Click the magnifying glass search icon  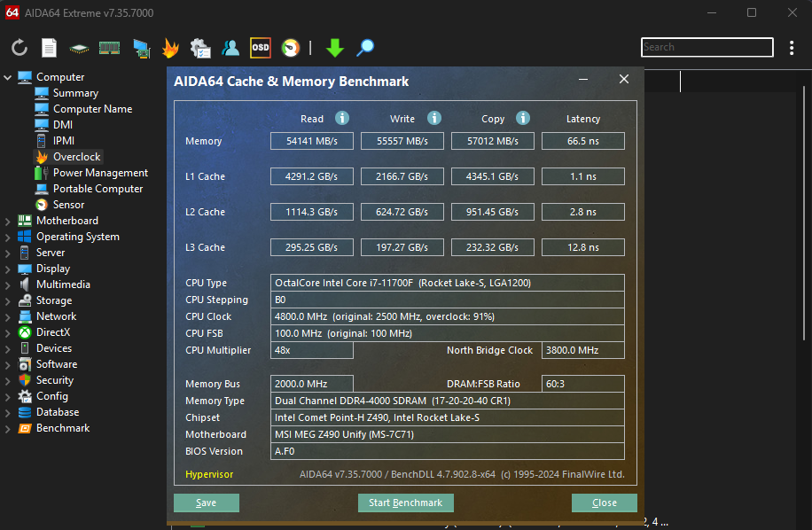364,48
